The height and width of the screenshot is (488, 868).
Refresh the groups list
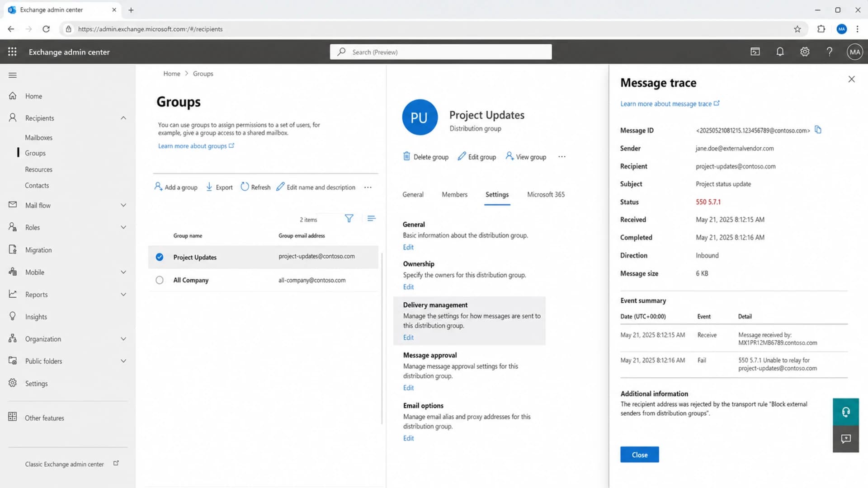point(255,187)
